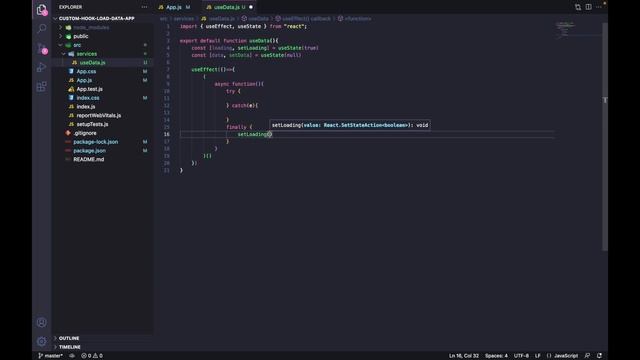Image resolution: width=640 pixels, height=360 pixels.
Task: Click the setLoading parameter hint tooltip
Action: 350,125
